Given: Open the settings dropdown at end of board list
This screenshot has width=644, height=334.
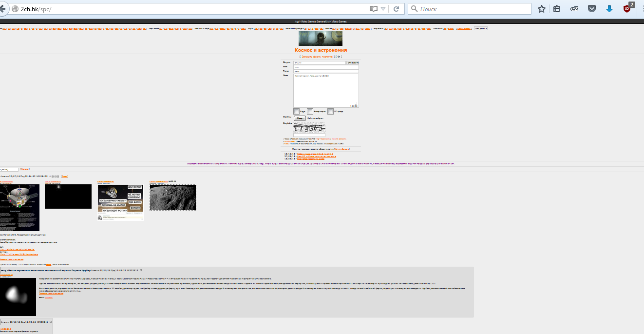Looking at the screenshot, I should [481, 29].
